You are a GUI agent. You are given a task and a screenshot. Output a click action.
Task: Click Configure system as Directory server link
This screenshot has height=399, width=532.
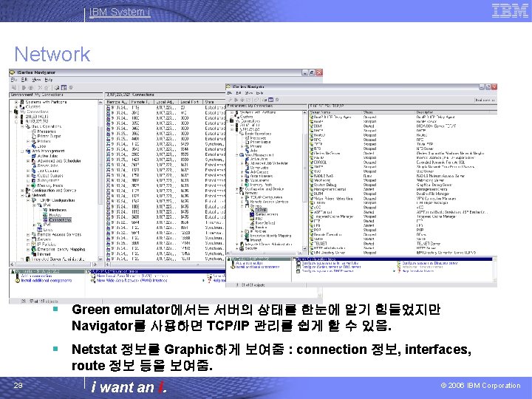[x=430, y=263]
